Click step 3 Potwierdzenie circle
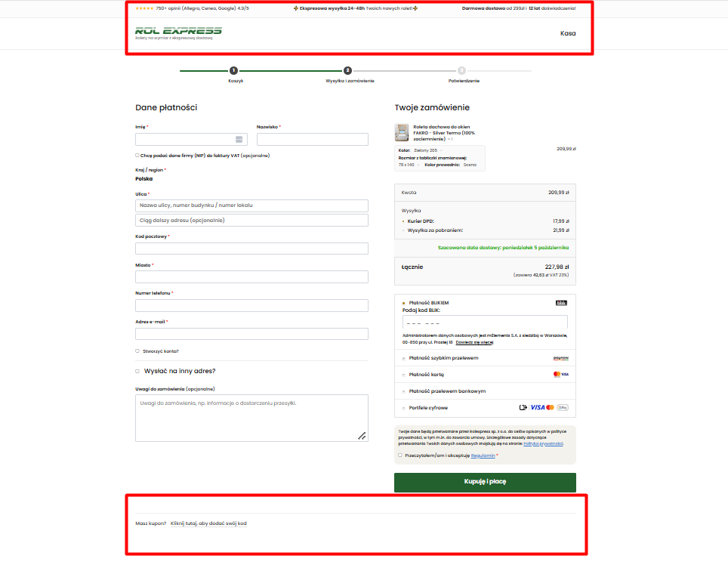The height and width of the screenshot is (562, 728). coord(461,70)
